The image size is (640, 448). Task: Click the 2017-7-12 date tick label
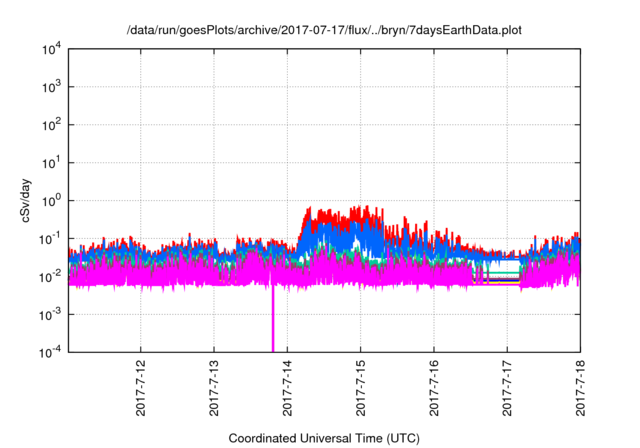[x=140, y=388]
